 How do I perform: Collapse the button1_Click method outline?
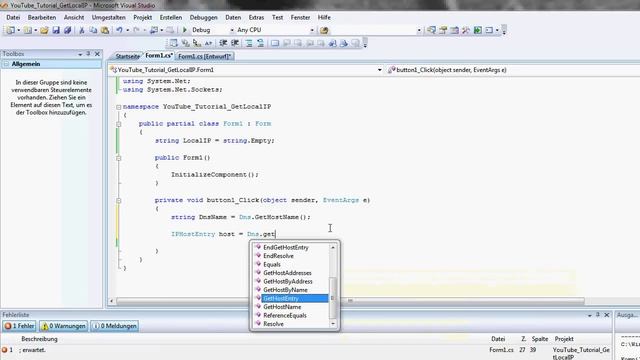(118, 200)
